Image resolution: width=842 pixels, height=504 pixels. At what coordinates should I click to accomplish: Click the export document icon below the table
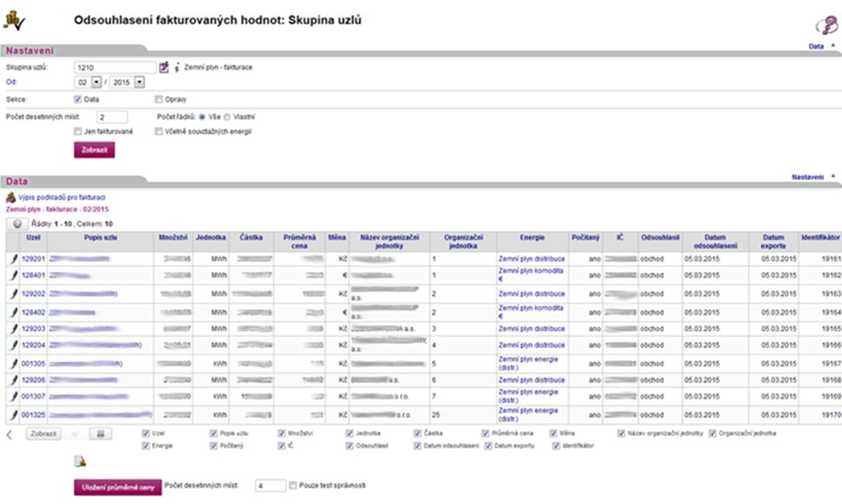(x=80, y=461)
